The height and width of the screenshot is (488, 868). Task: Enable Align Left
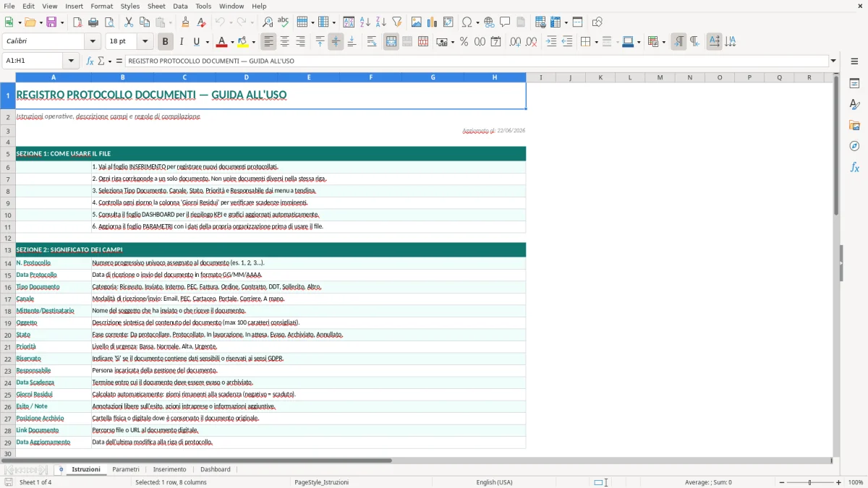(268, 42)
